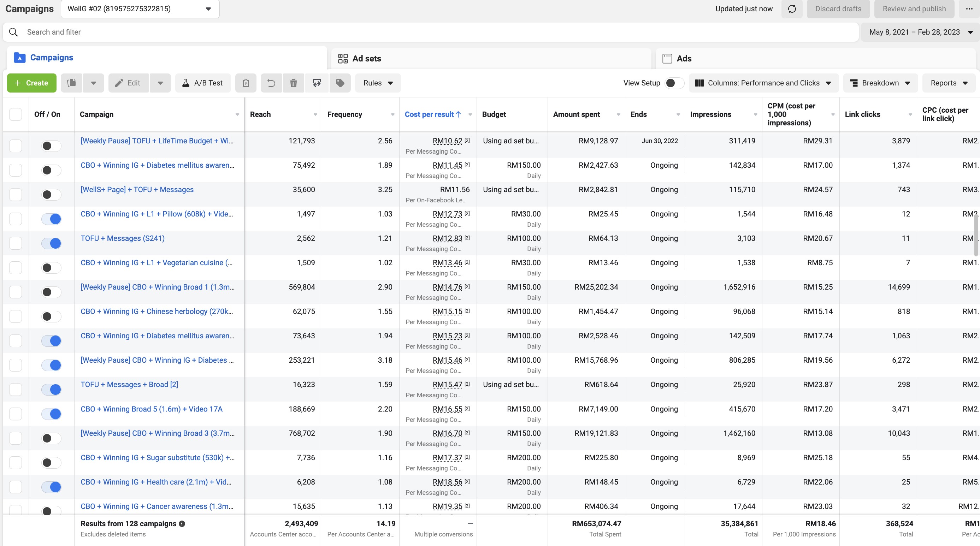Click the preview/share icon next to trash

coord(317,83)
